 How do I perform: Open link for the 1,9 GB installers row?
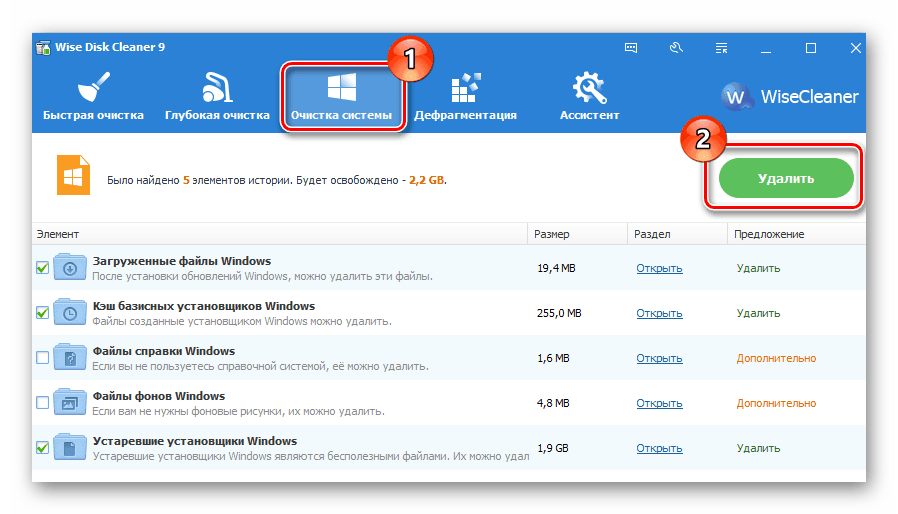point(659,448)
